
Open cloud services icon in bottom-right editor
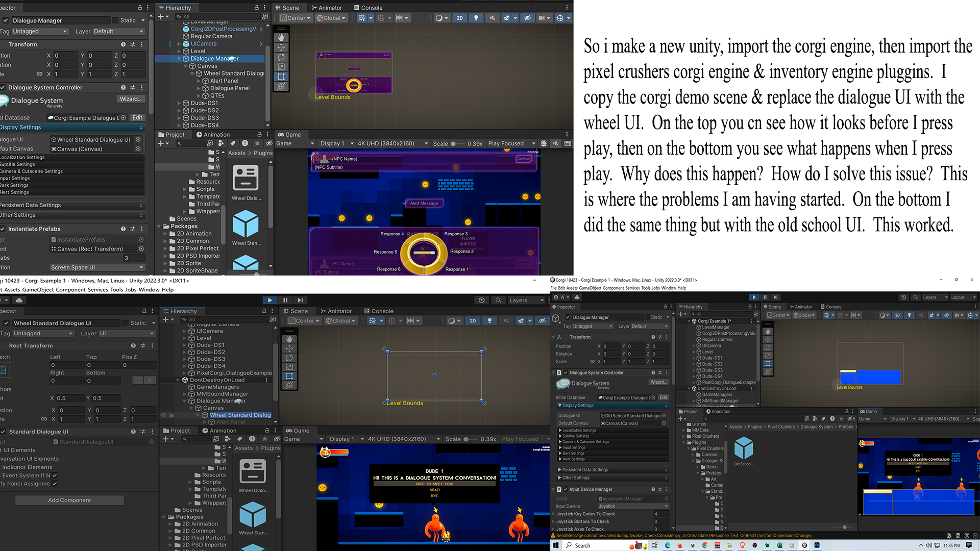(x=577, y=297)
